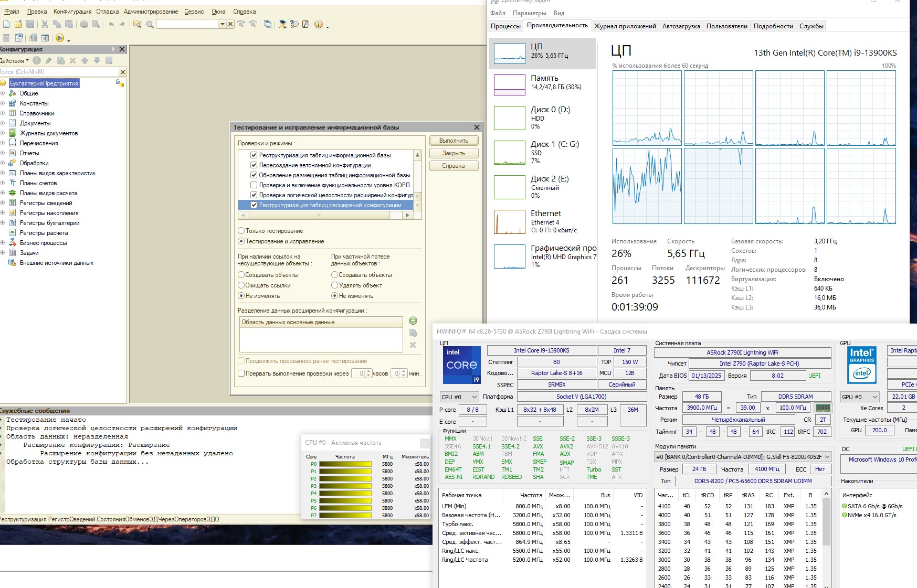Click the Open file folder icon

point(18,24)
